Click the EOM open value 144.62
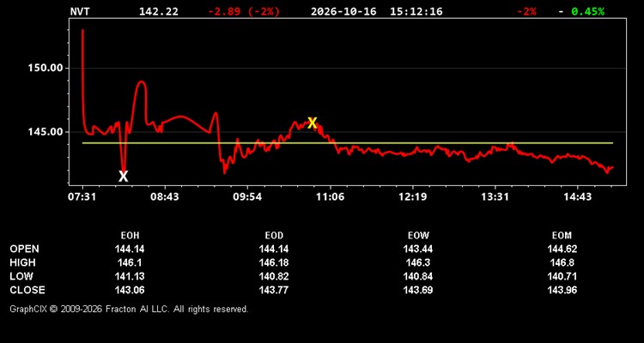 pyautogui.click(x=562, y=249)
